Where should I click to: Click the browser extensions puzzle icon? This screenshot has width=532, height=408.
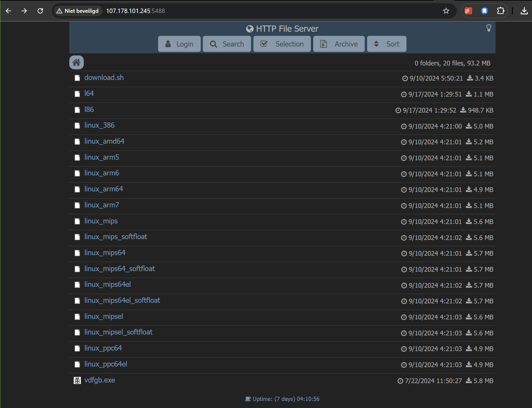[501, 11]
